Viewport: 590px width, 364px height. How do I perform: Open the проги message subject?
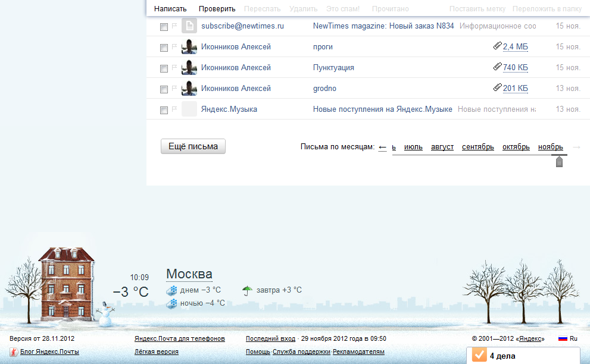[x=323, y=47]
